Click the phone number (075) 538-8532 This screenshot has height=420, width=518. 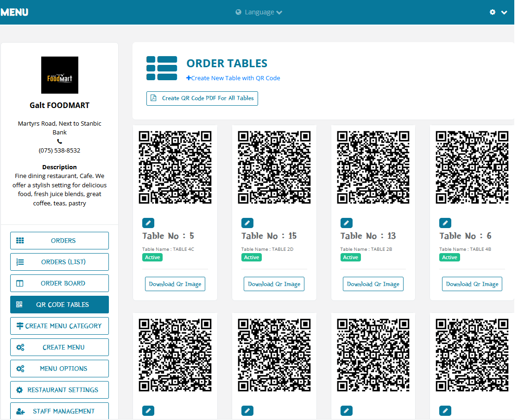pyautogui.click(x=59, y=150)
